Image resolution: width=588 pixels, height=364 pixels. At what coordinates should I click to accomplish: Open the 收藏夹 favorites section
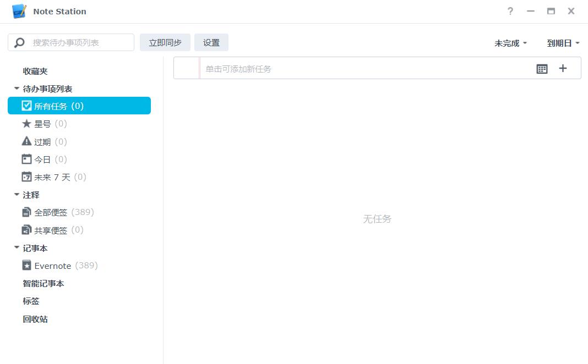pos(35,71)
